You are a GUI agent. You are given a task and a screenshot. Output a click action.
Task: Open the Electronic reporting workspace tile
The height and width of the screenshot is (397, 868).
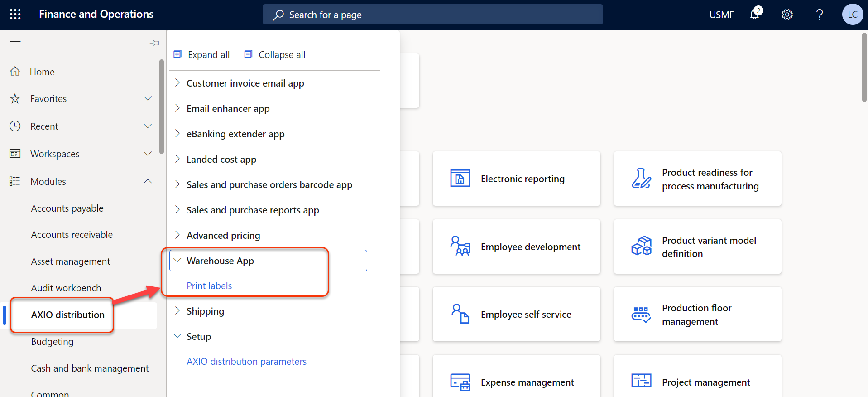(516, 179)
